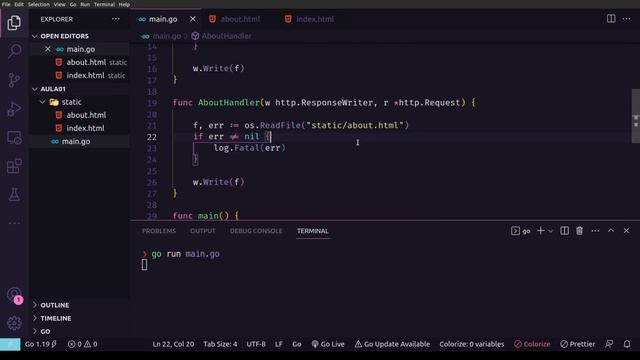Open editor more actions ellipsis
Image resolution: width=640 pixels, height=360 pixels.
tap(627, 19)
